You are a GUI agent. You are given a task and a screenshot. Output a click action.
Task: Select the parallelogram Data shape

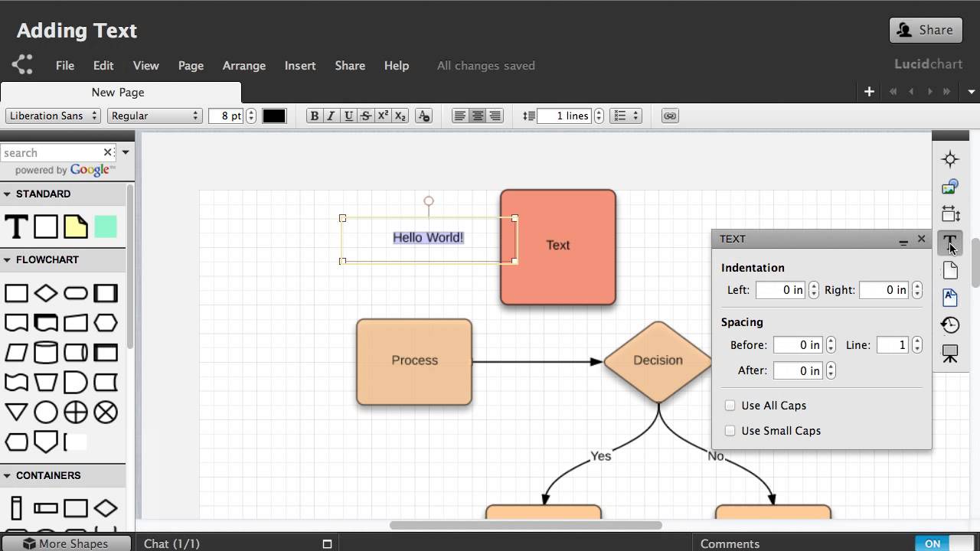coord(16,353)
